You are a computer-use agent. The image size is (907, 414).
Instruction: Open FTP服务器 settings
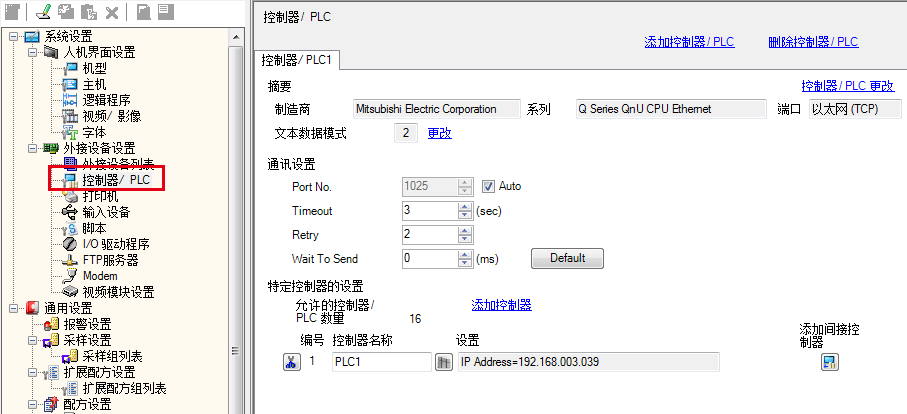click(x=110, y=260)
